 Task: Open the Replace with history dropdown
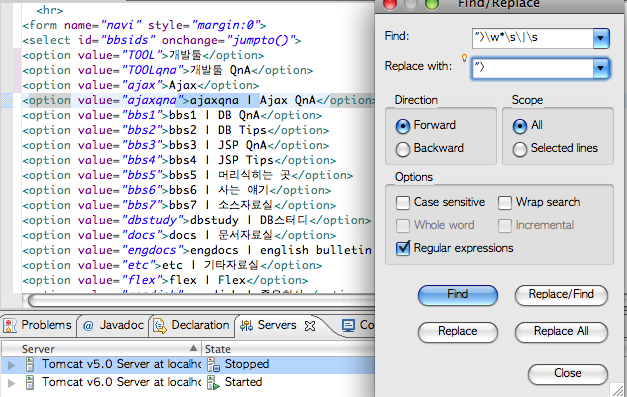(601, 68)
